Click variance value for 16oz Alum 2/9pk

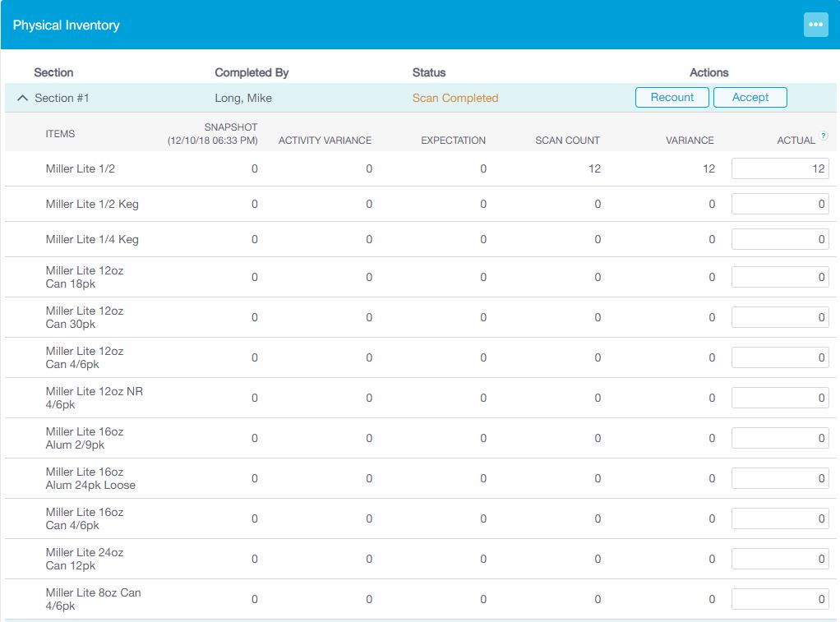tap(712, 438)
